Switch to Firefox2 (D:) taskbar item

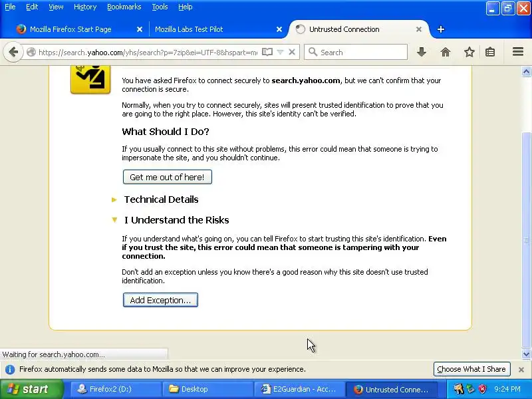[x=115, y=389]
